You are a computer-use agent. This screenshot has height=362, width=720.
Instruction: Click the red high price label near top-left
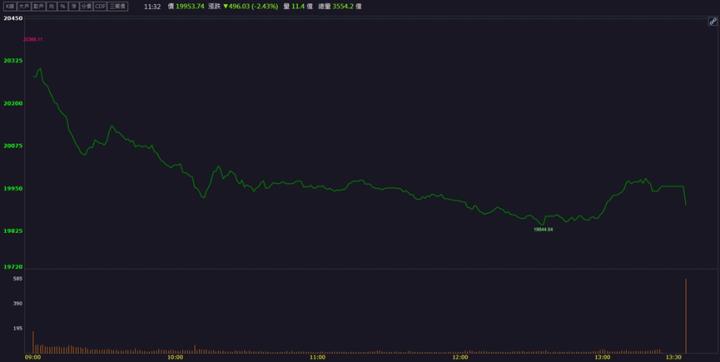tap(33, 40)
